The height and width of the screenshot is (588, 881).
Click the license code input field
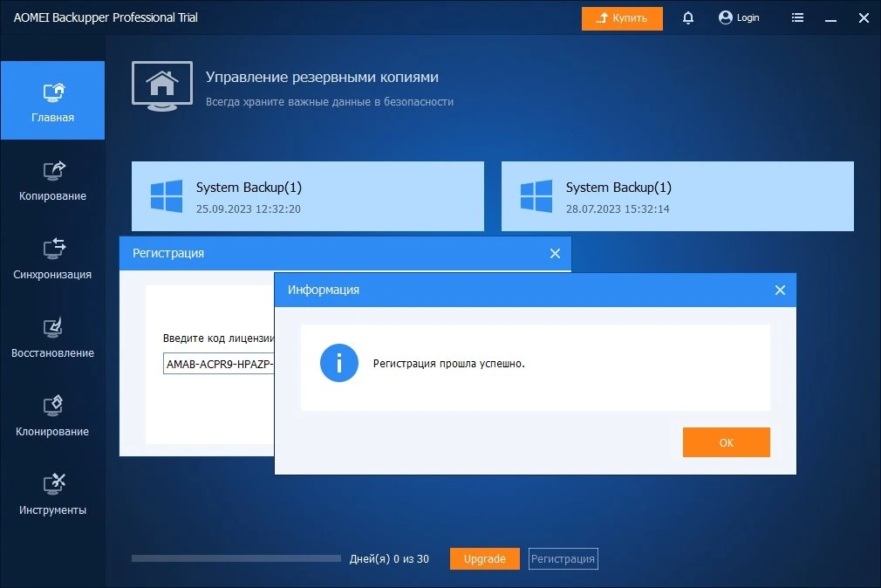click(219, 364)
